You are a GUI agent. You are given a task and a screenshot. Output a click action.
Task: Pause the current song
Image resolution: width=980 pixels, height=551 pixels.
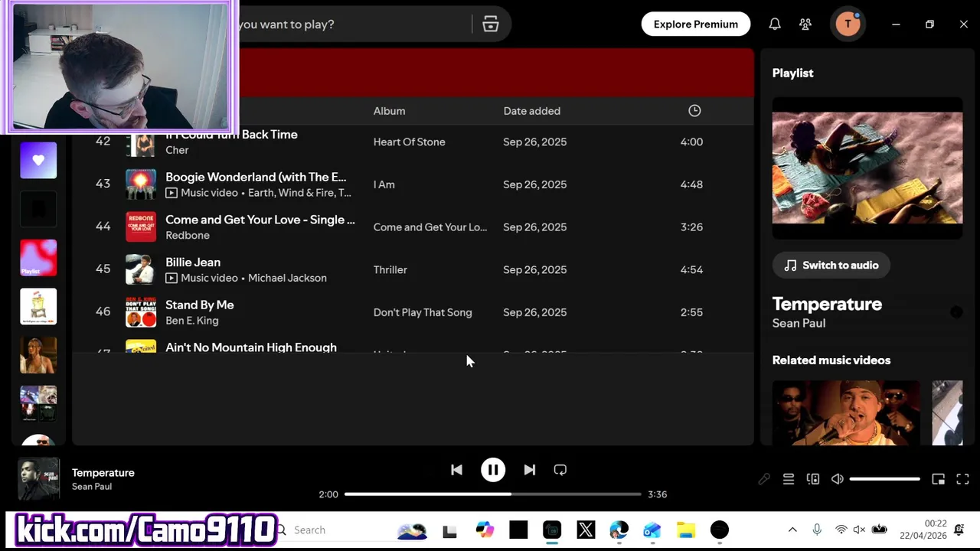tap(493, 470)
